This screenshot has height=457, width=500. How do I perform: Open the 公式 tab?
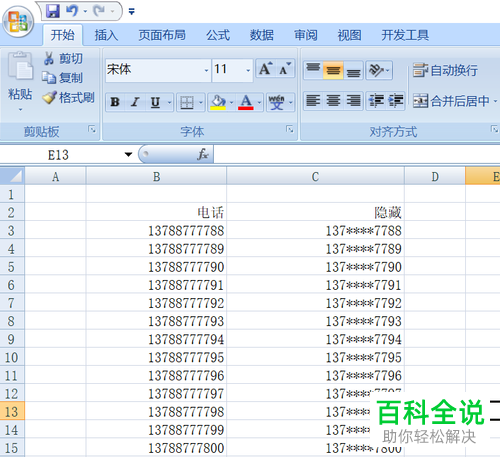[218, 35]
